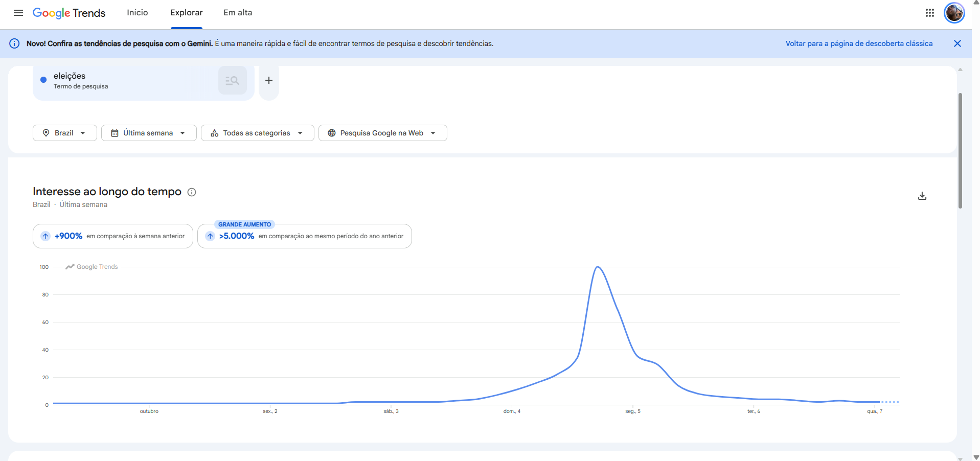Click the search terms compare icon
The height and width of the screenshot is (461, 980).
click(233, 80)
